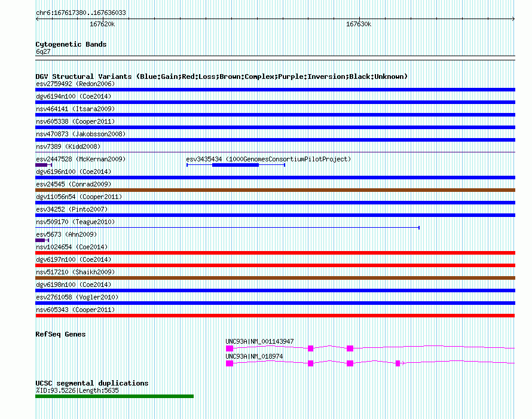This screenshot has width=532, height=419.
Task: Open variant nsv1024654 (Coe2014) label
Action: tap(72, 247)
